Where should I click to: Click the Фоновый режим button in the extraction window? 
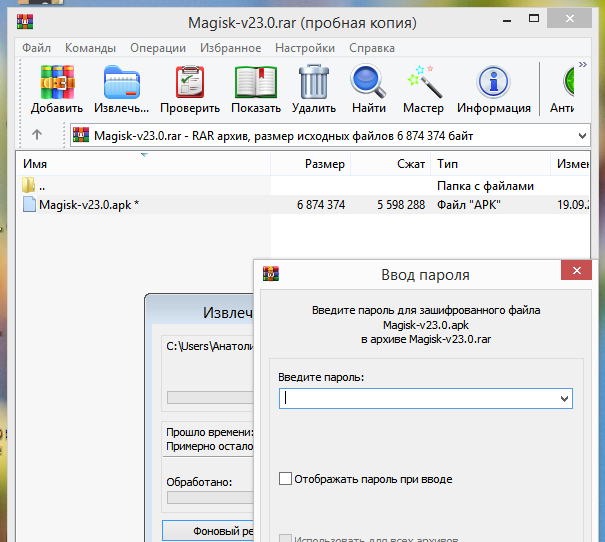(208, 531)
